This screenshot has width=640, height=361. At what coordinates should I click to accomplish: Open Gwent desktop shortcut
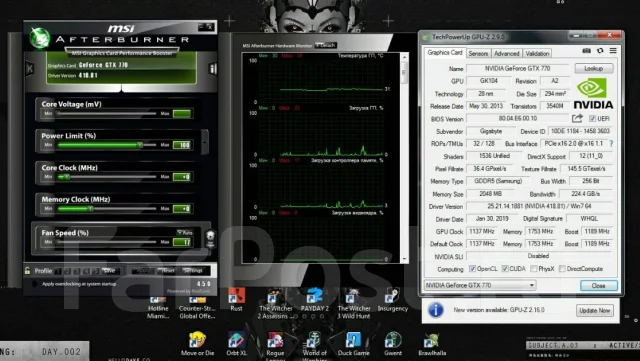click(x=393, y=344)
